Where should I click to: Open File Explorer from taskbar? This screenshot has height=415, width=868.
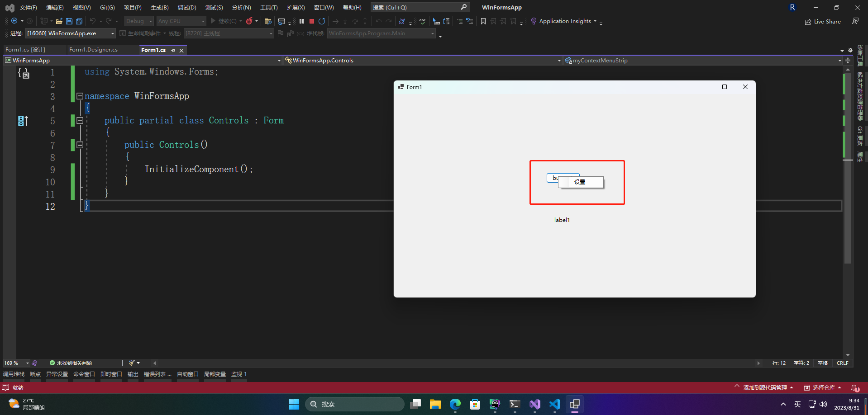coord(435,404)
